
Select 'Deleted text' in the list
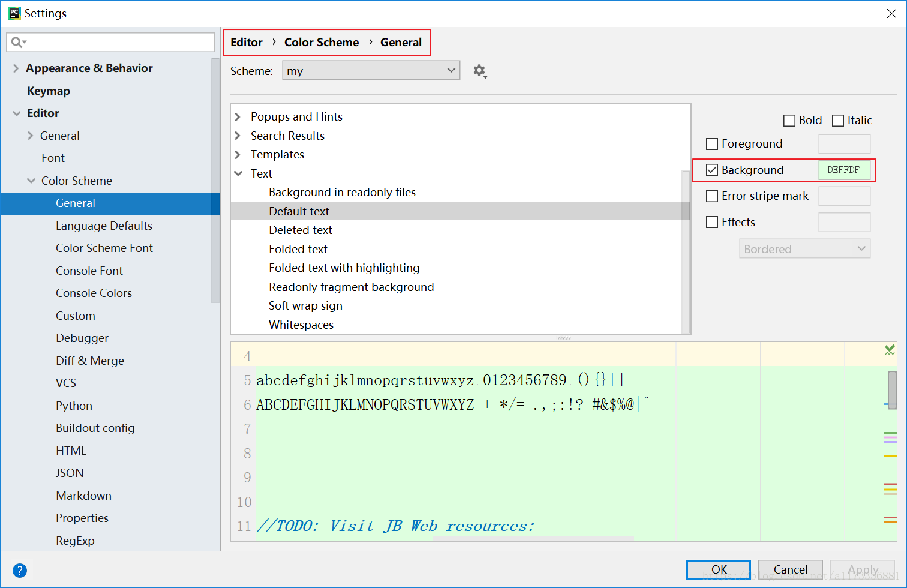(300, 230)
